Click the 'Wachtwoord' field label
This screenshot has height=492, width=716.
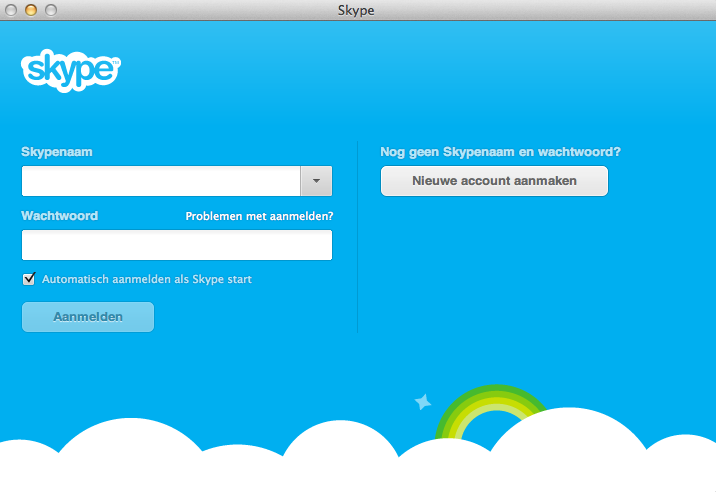tap(59, 215)
